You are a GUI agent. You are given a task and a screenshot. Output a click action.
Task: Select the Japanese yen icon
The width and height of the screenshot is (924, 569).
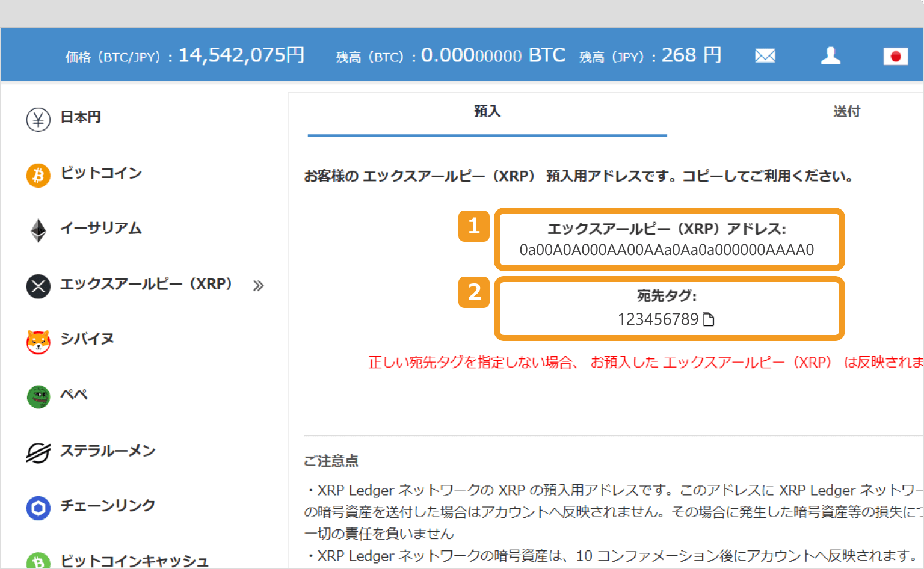(38, 119)
